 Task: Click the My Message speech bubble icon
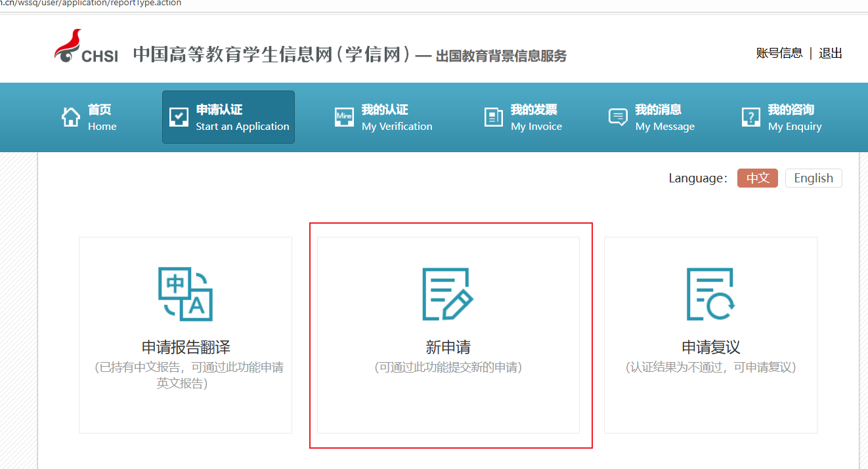618,117
